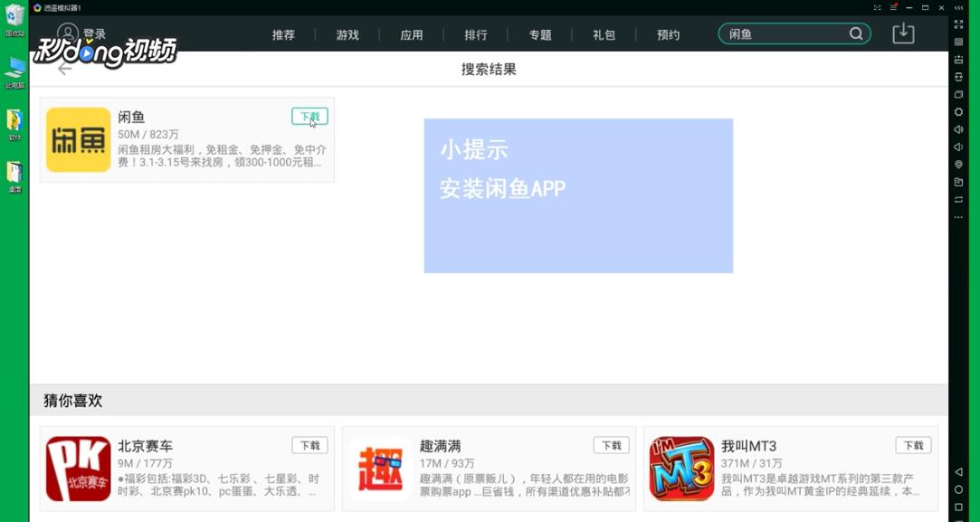This screenshot has height=522, width=980.
Task: Open the multi-instance window icon
Action: [958, 94]
